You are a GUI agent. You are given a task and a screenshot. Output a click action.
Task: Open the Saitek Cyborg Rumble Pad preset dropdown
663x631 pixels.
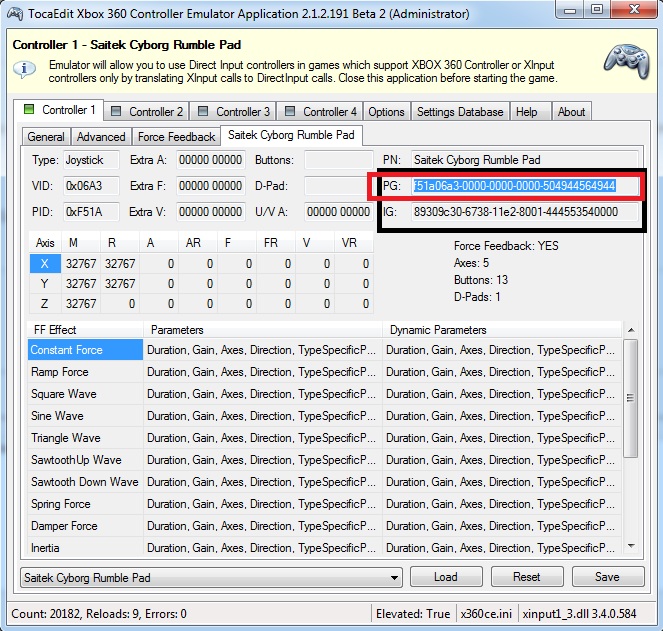coord(211,577)
